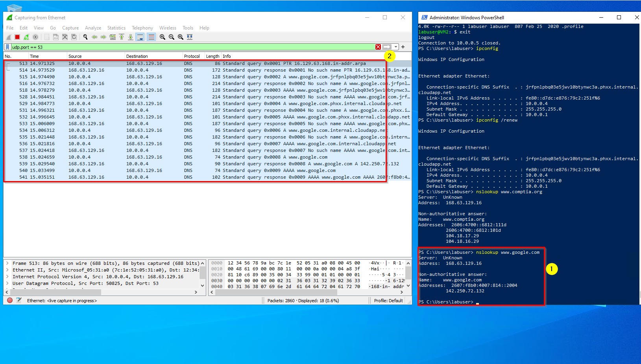Add a filter button with plus icon
The image size is (641, 364).
(x=403, y=47)
